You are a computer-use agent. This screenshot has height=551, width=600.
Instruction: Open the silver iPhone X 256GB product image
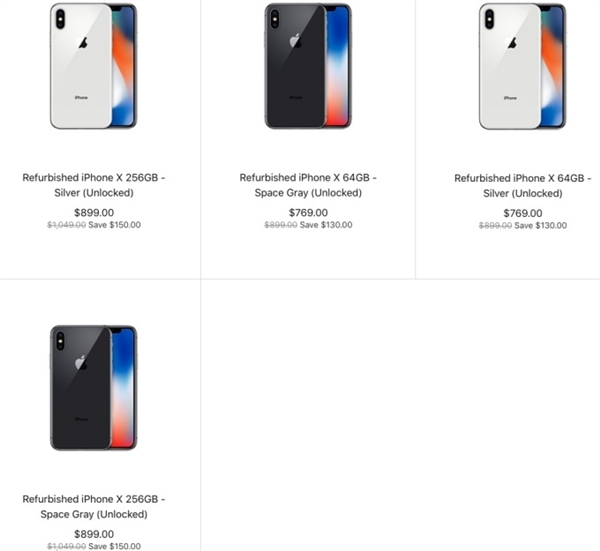(x=93, y=66)
